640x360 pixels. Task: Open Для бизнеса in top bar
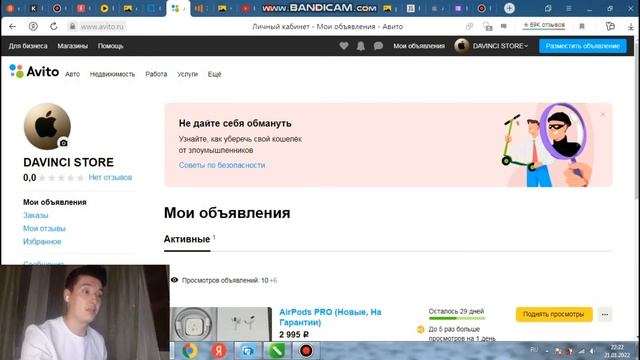pyautogui.click(x=28, y=46)
